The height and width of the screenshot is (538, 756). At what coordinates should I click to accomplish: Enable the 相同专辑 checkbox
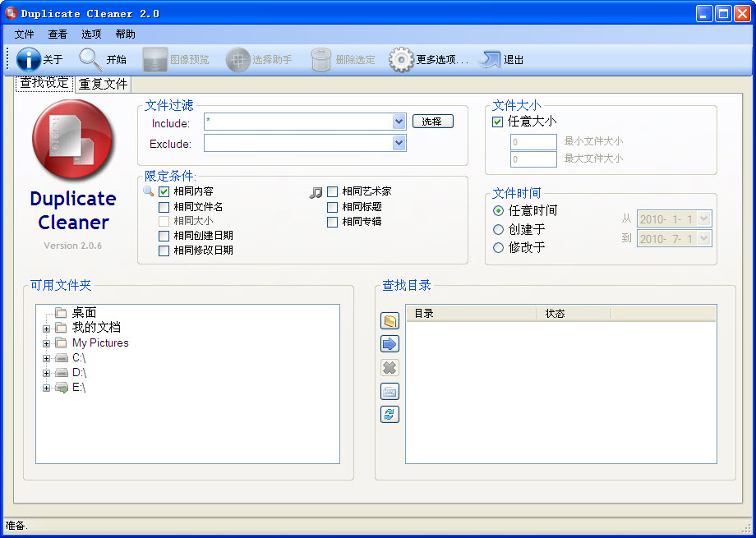tap(332, 223)
